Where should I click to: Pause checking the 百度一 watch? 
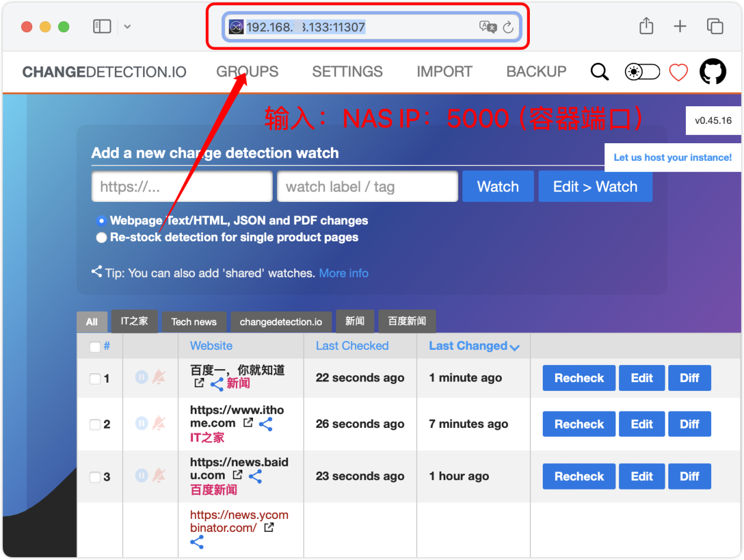(141, 377)
